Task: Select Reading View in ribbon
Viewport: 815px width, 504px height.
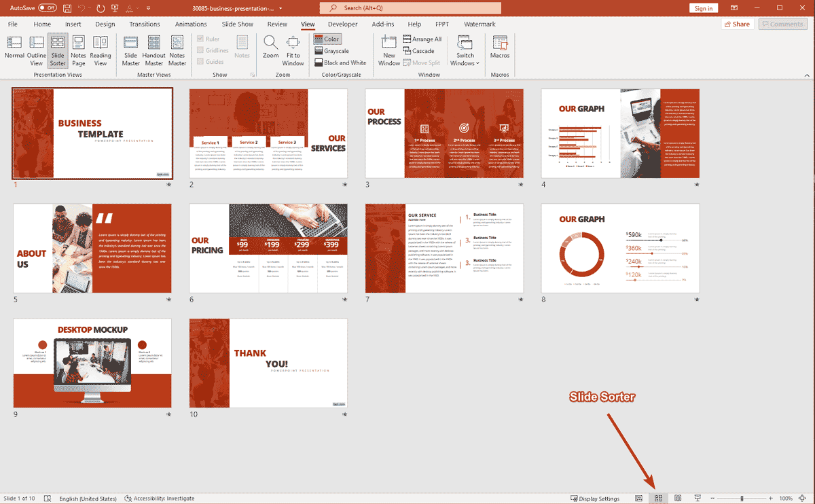Action: tap(101, 49)
